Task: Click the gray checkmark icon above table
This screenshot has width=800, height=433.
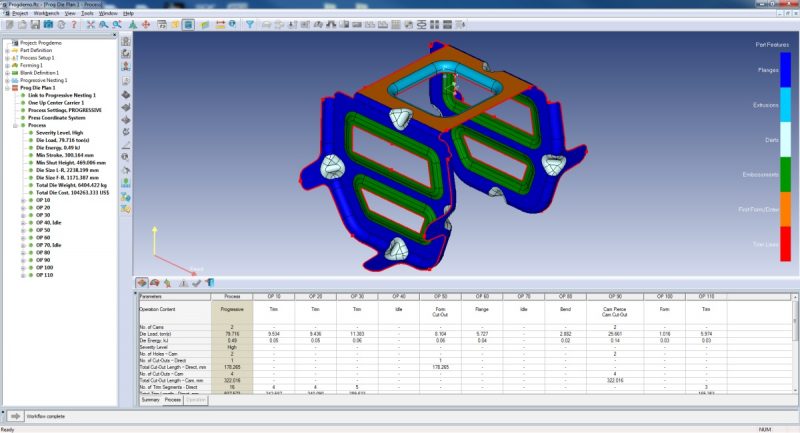Action: (x=196, y=283)
